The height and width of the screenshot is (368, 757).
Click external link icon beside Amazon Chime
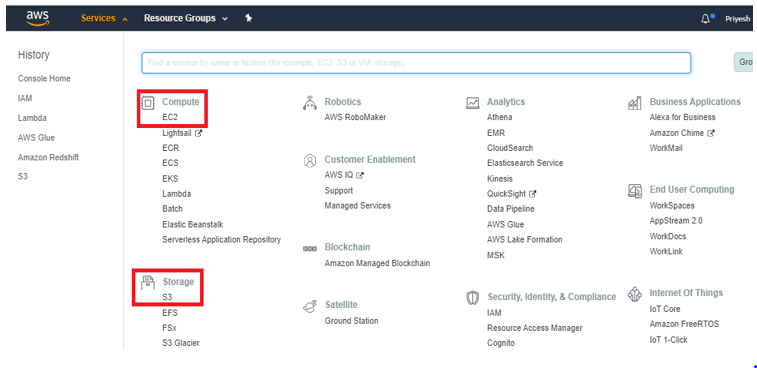point(711,133)
